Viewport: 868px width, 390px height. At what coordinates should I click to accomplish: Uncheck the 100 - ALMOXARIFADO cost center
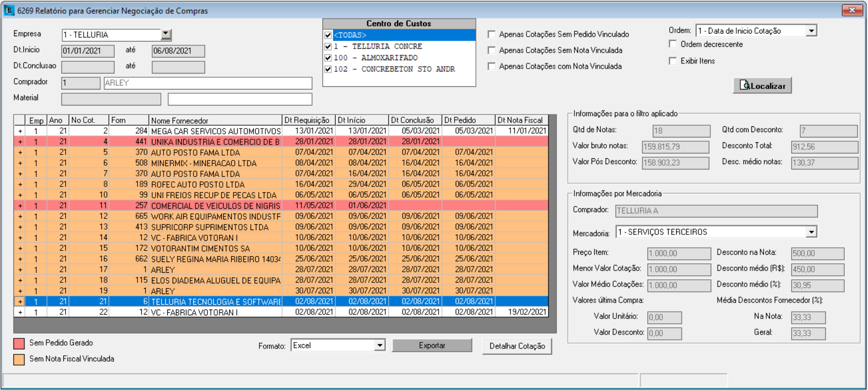328,58
